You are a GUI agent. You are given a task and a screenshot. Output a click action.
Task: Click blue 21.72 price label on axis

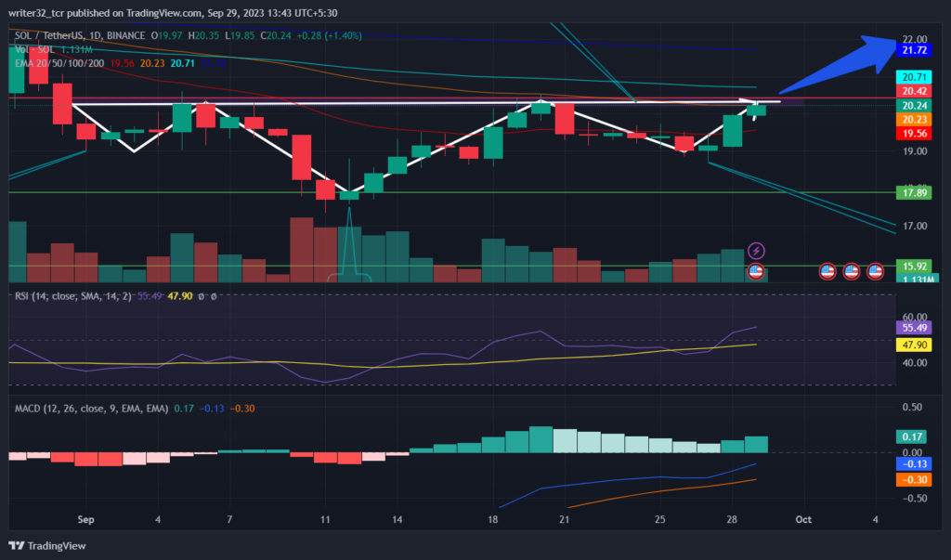[914, 50]
